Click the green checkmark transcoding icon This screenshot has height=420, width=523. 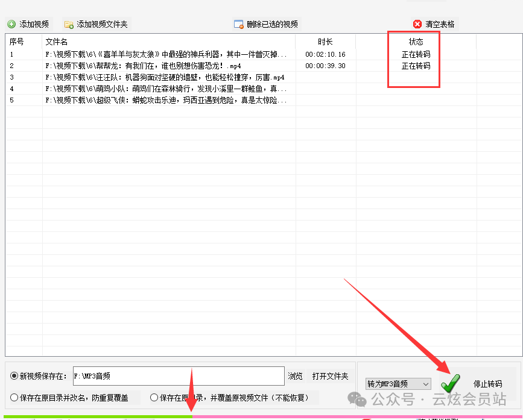(x=450, y=383)
